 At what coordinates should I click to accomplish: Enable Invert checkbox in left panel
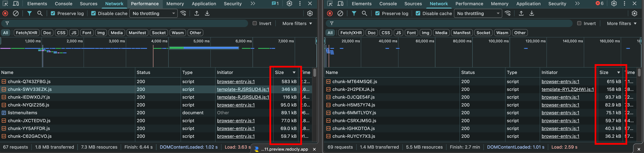tap(255, 23)
